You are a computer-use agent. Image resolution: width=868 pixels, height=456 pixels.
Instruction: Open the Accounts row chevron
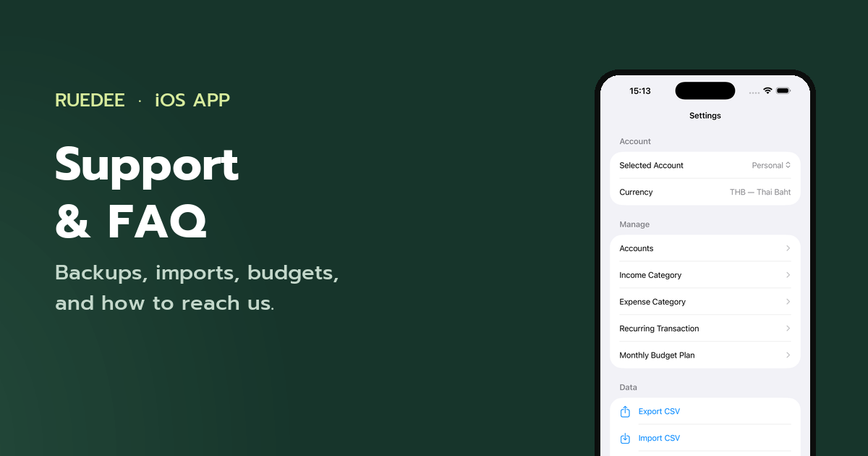[788, 248]
